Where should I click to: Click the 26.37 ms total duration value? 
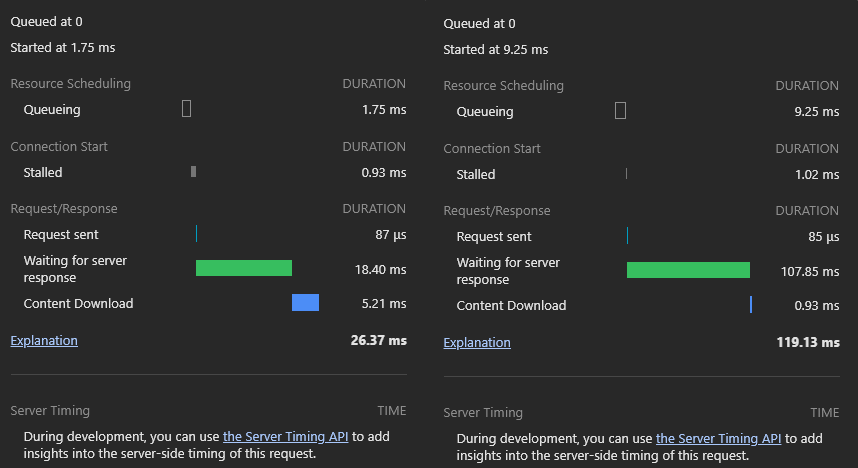pyautogui.click(x=378, y=340)
